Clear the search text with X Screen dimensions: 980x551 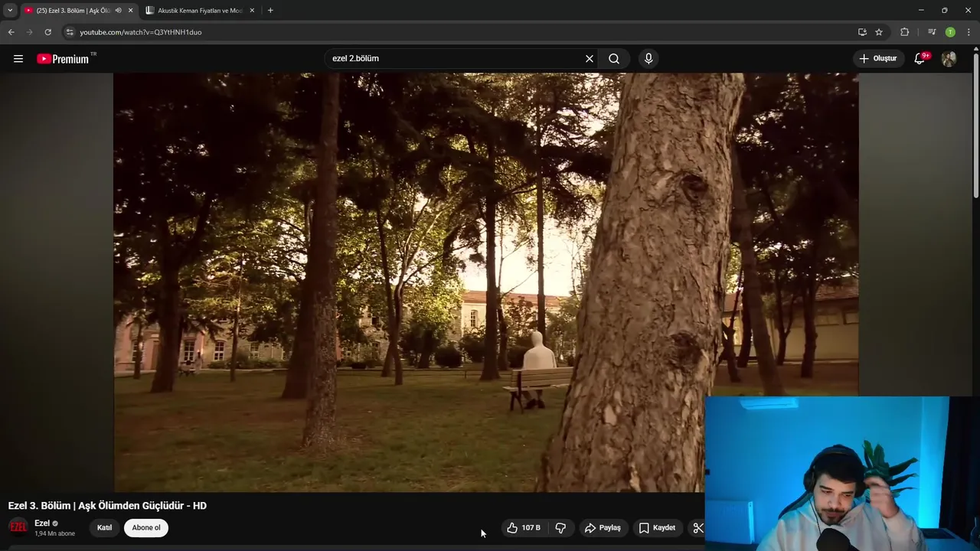pyautogui.click(x=590, y=59)
